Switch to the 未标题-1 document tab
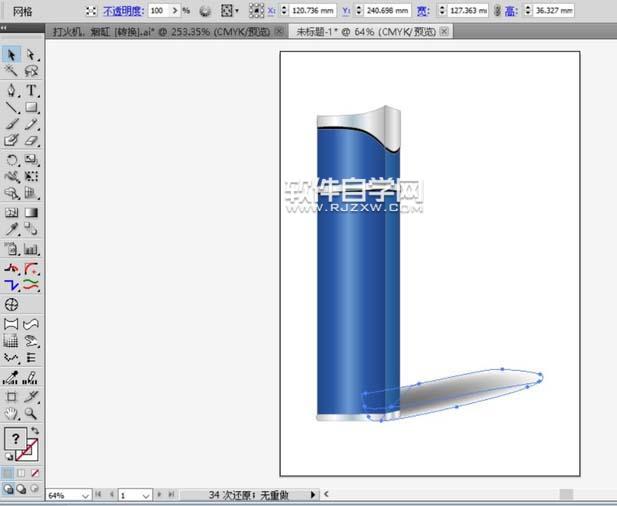The width and height of the screenshot is (617, 506). (362, 31)
